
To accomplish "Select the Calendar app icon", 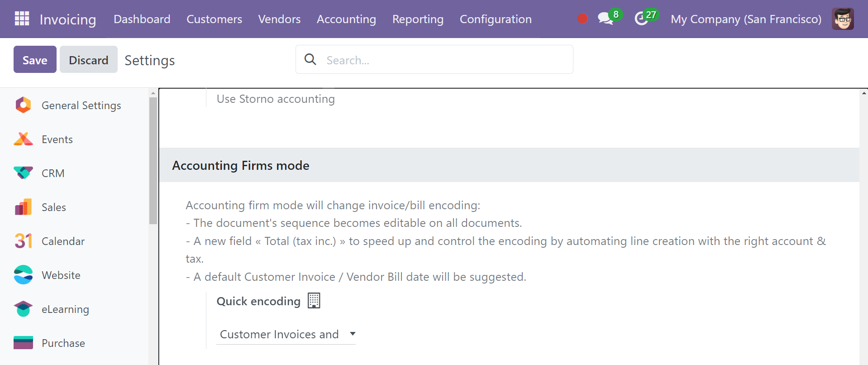I will coord(23,241).
